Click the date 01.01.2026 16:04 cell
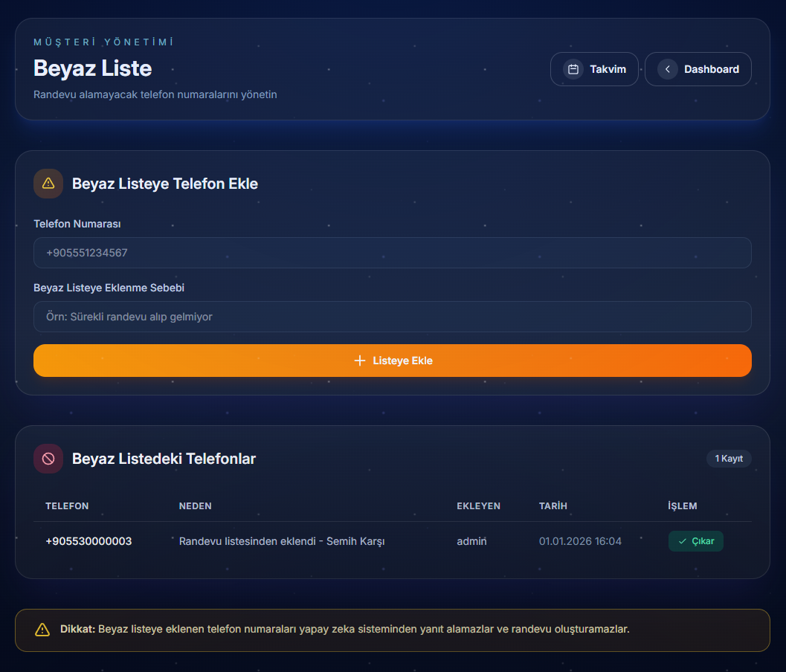786x672 pixels. pos(580,541)
